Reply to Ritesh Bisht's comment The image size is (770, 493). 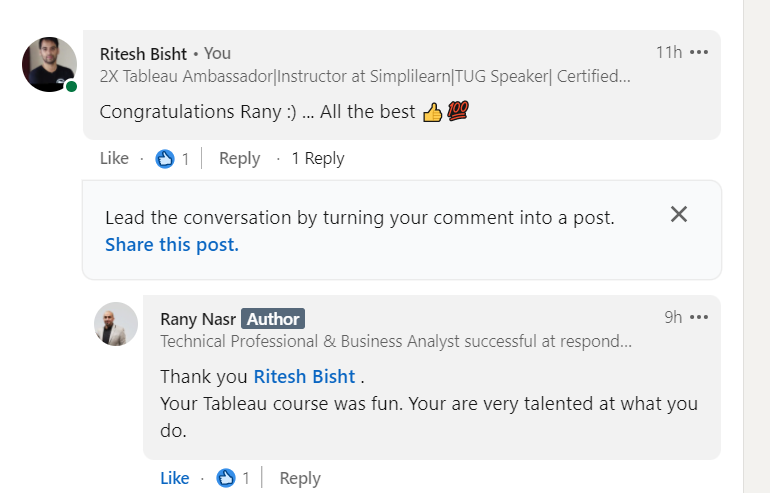[x=239, y=158]
